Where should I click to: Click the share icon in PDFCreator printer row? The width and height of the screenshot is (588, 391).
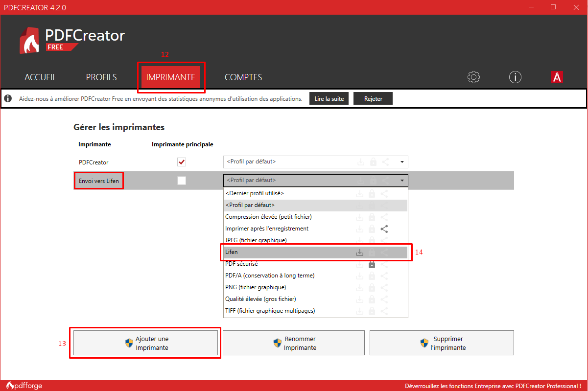(x=385, y=162)
